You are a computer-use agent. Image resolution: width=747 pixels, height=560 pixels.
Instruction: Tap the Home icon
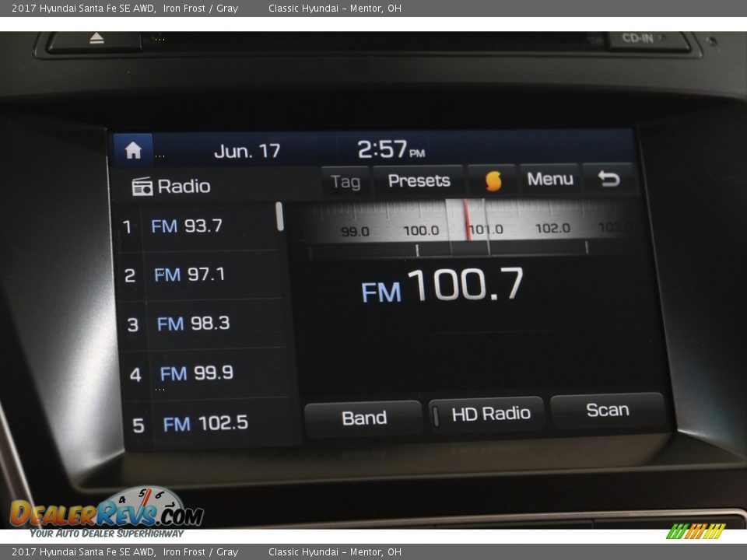(x=133, y=150)
